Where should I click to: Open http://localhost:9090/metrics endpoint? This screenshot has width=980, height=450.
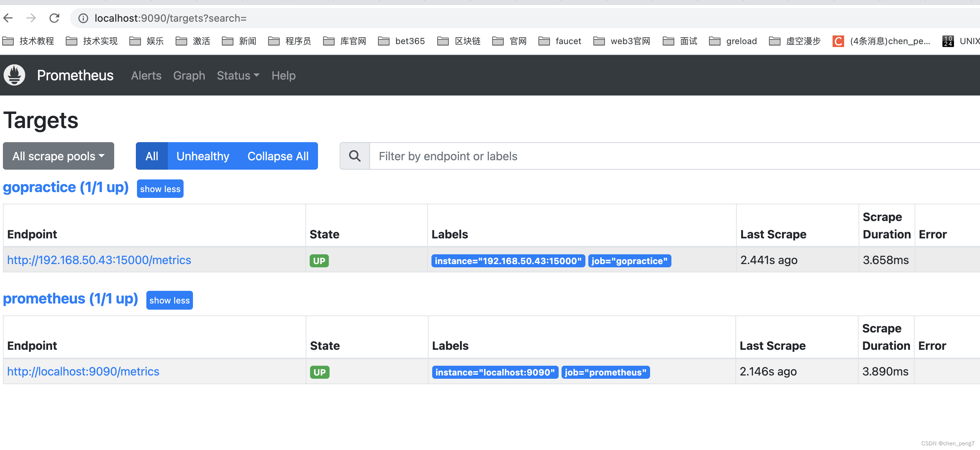[83, 371]
